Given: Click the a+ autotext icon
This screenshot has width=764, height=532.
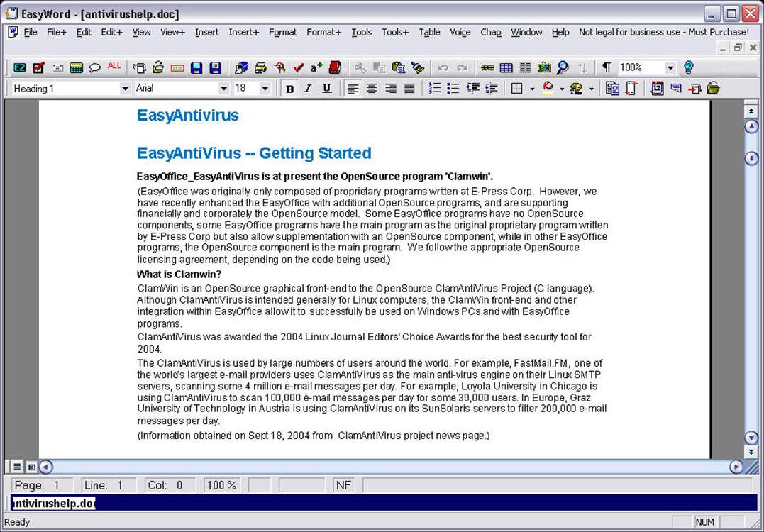Looking at the screenshot, I should click(x=316, y=67).
